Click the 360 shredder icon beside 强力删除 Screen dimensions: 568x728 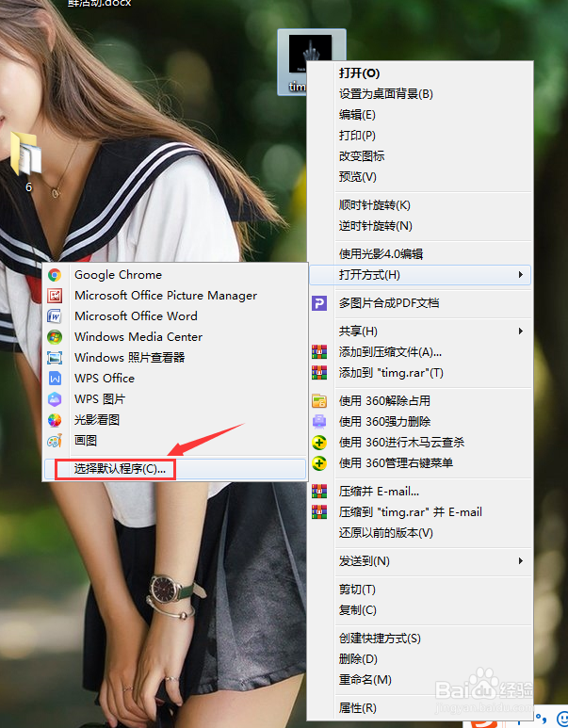pyautogui.click(x=319, y=422)
